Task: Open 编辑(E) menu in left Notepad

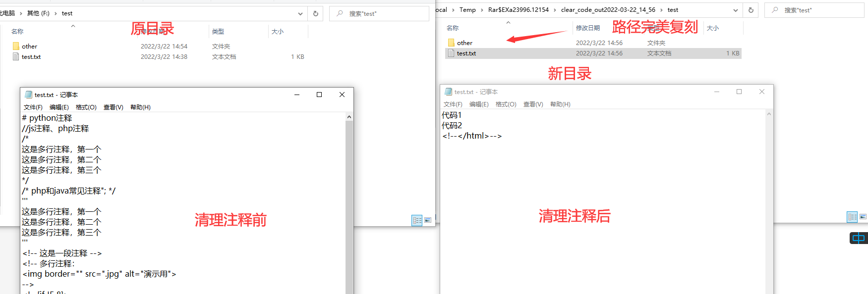Action: click(59, 107)
